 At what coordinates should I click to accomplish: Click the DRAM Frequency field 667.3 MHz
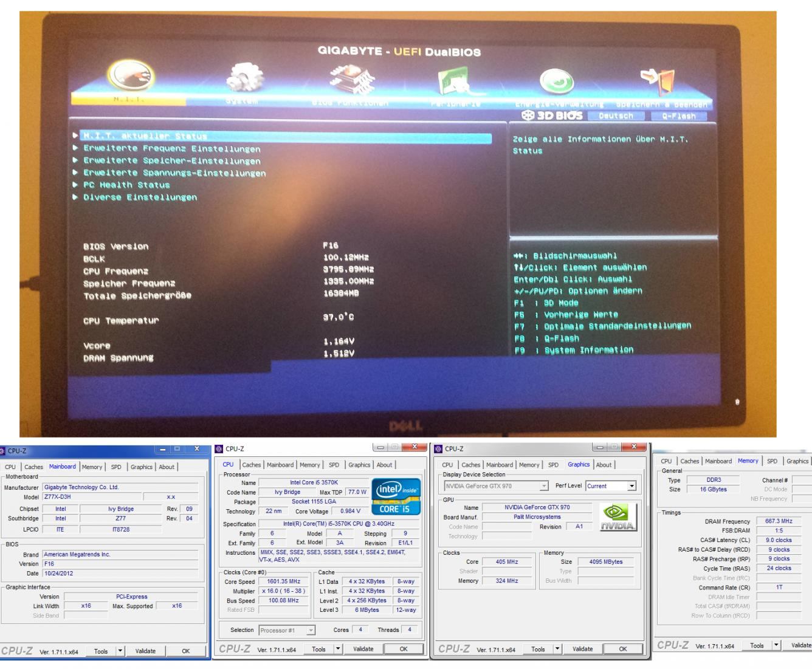click(x=779, y=521)
